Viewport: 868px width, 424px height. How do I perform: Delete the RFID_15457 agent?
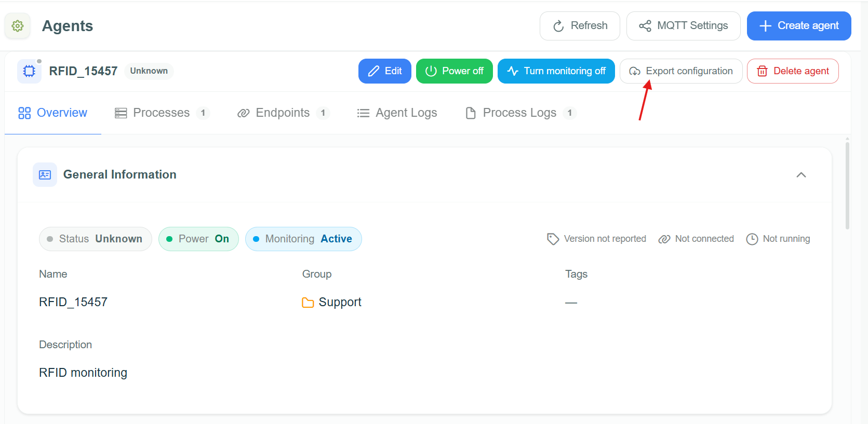[x=793, y=71]
